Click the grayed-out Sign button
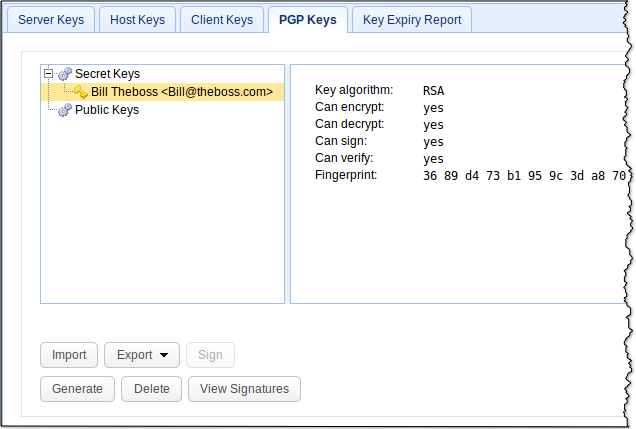The image size is (636, 429). (x=210, y=355)
